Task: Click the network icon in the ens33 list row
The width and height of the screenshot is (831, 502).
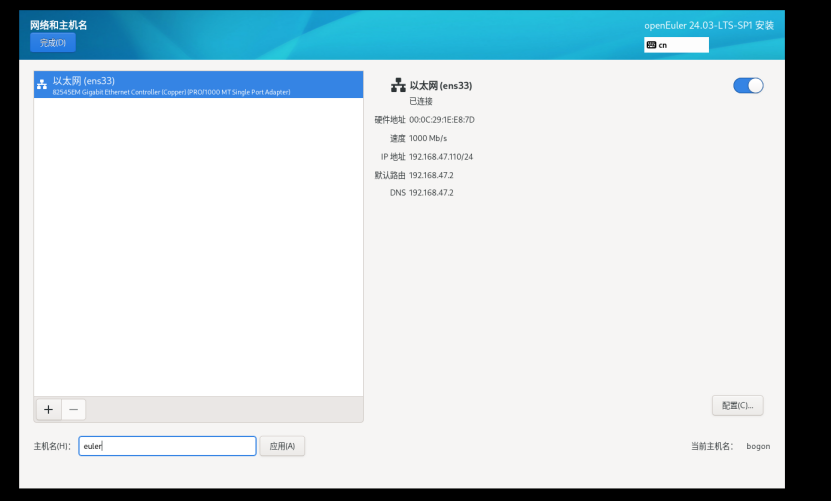Action: point(42,85)
